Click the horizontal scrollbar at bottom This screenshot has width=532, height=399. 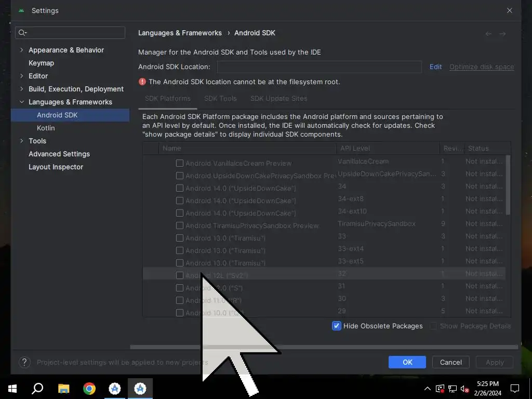[x=324, y=347]
